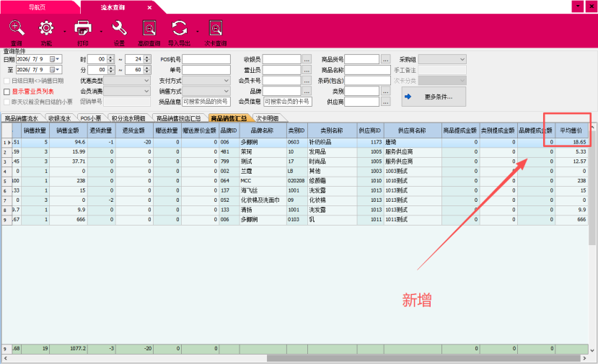Browse 类别 with the ellipsis button
Image resolution: width=598 pixels, height=364 pixels.
tap(386, 91)
